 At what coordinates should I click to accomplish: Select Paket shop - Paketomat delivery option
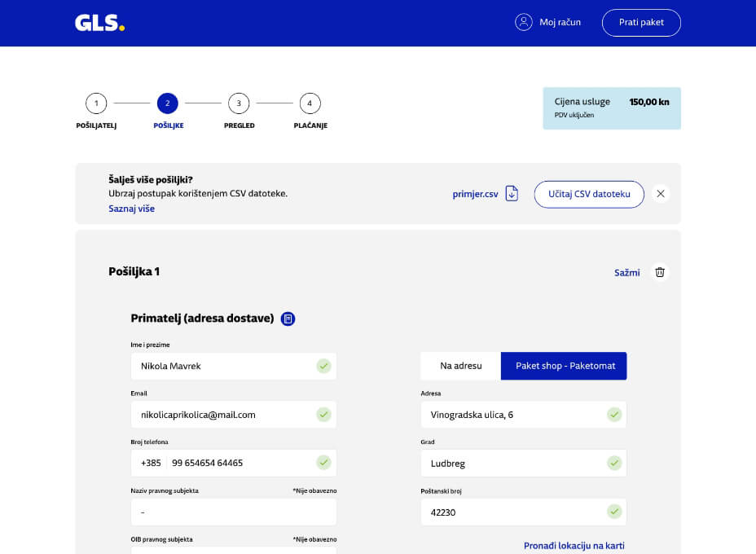564,366
